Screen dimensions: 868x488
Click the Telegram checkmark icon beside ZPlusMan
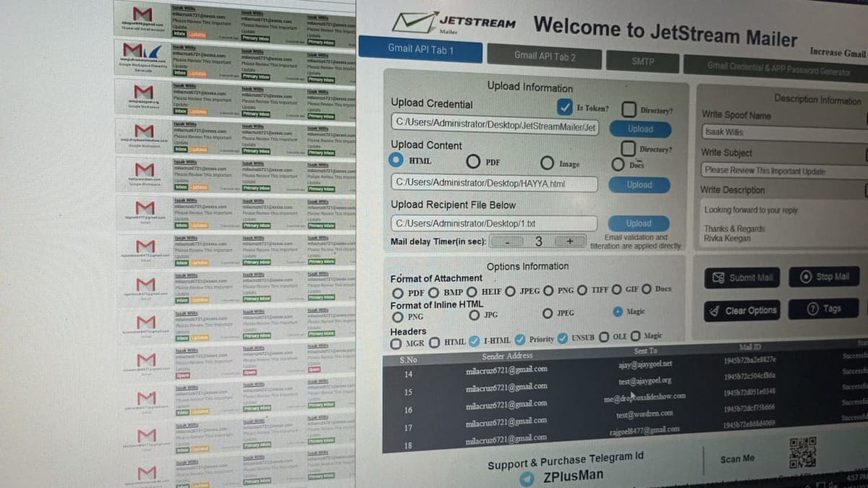(528, 476)
